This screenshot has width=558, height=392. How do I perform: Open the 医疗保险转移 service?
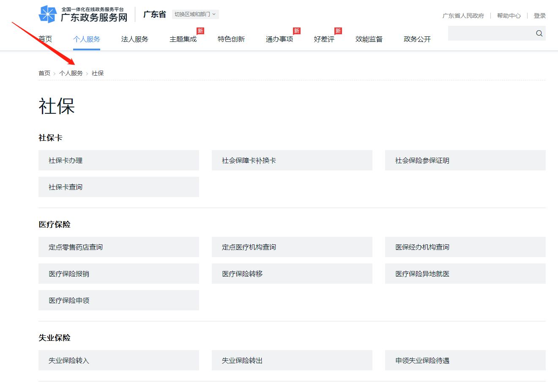pos(292,274)
